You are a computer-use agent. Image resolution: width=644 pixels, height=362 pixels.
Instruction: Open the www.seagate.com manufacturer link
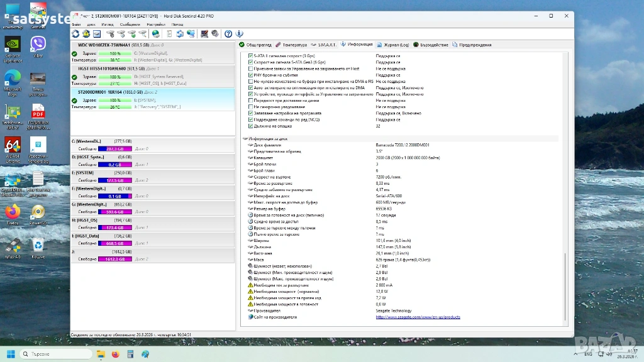point(418,317)
